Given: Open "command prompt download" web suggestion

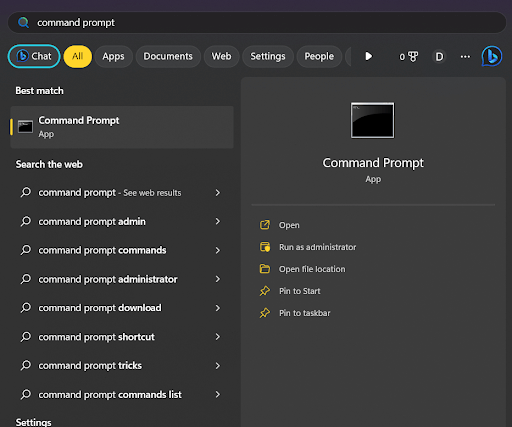Looking at the screenshot, I should [122, 308].
